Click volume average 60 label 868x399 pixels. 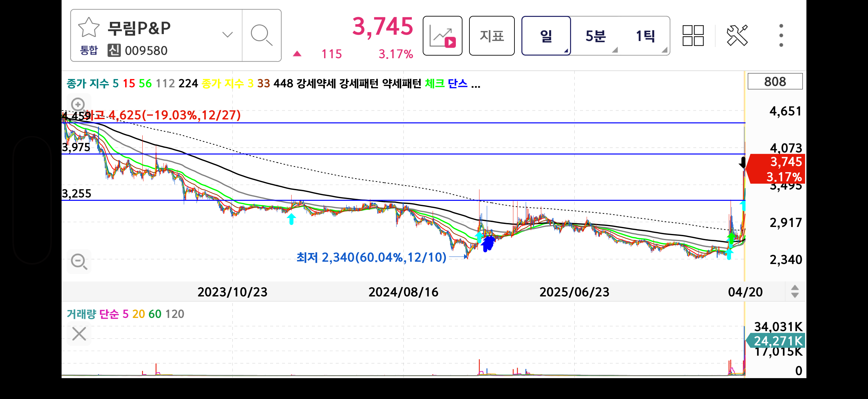(155, 314)
